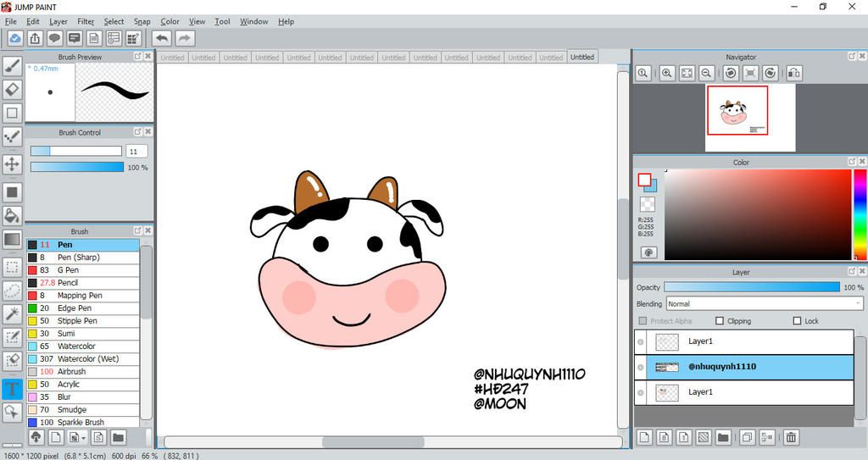The image size is (868, 460).
Task: Zoom out using Navigator magnifier minus
Action: (706, 73)
